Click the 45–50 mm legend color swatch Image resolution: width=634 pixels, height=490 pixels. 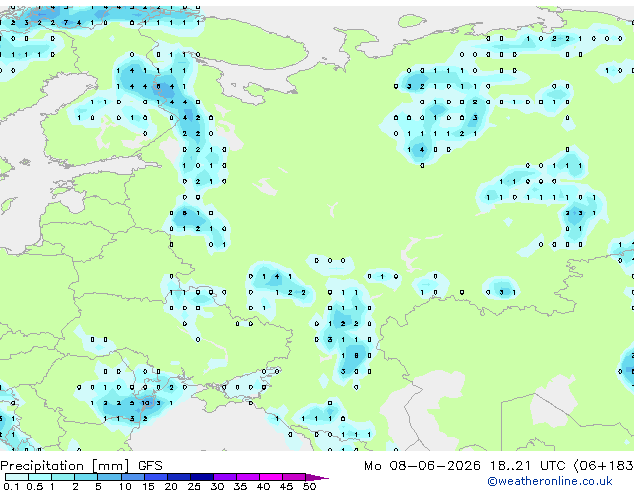294,477
